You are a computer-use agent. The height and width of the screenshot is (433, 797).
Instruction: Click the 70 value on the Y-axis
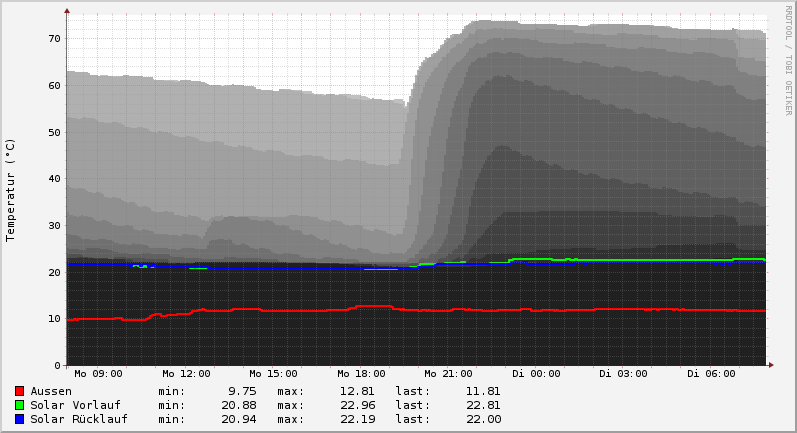55,38
